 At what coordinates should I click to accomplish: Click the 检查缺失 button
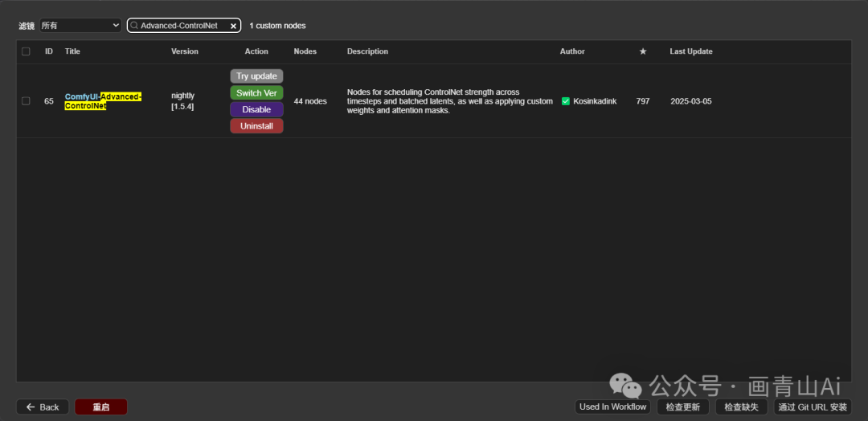(742, 407)
